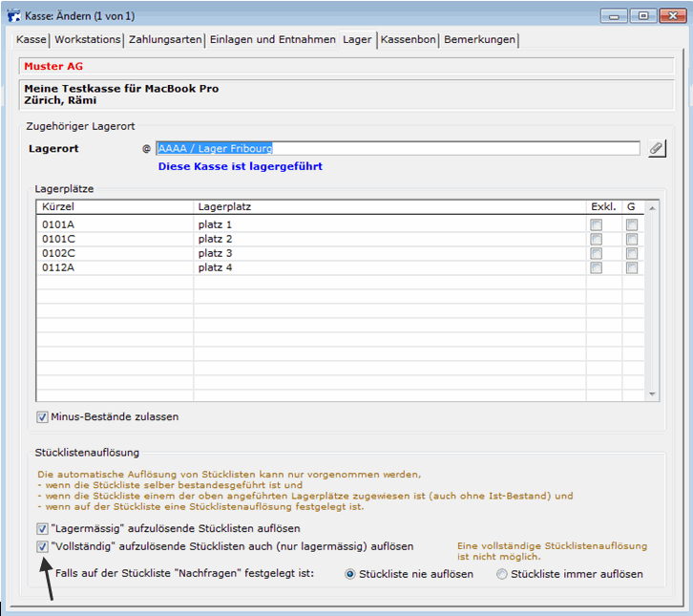Toggle "Lagermässig" aufzulösende Stücklisten checkbox
693x616 pixels.
coord(42,529)
